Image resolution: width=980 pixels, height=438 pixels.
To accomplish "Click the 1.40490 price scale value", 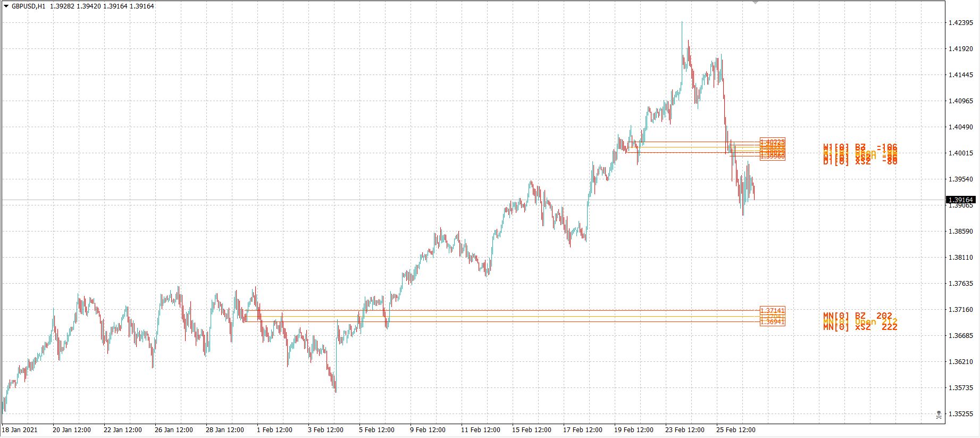I will 961,127.
